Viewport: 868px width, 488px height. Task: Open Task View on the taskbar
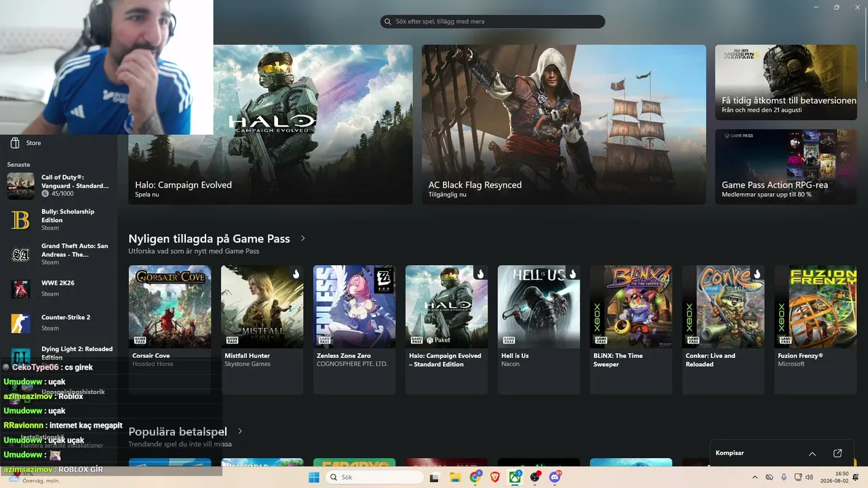(x=435, y=478)
